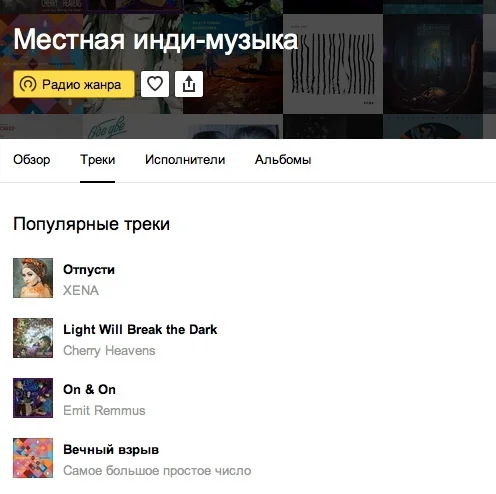496x494 pixels.
Task: Switch to the Исполнители tab
Action: point(185,160)
